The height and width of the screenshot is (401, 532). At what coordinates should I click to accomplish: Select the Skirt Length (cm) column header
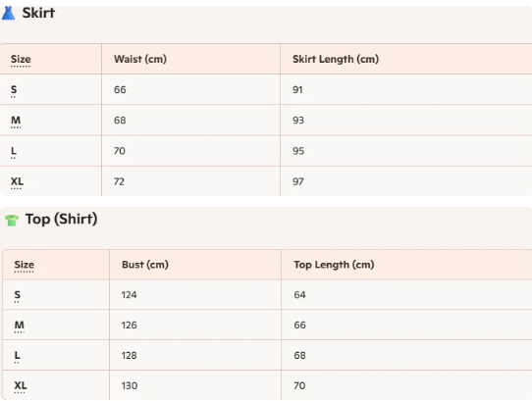[x=336, y=59]
